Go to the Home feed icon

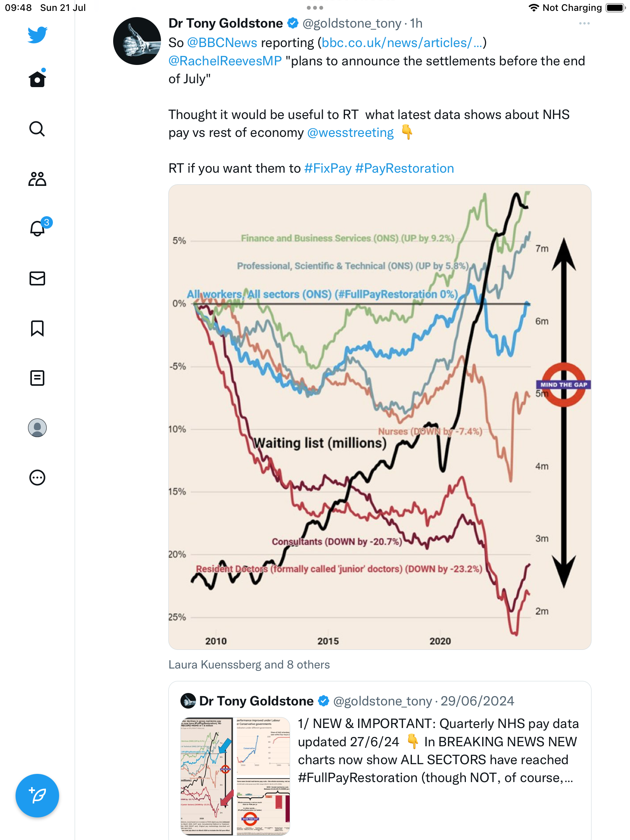click(x=37, y=79)
